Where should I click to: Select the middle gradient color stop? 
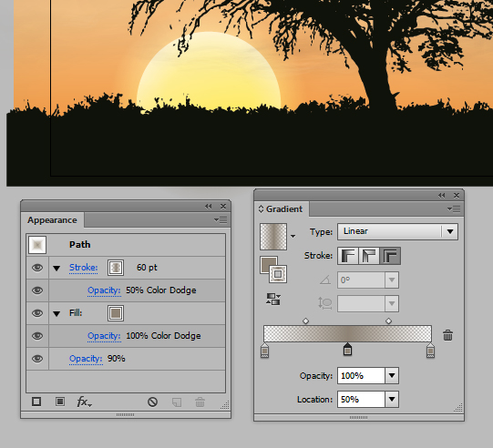(347, 350)
